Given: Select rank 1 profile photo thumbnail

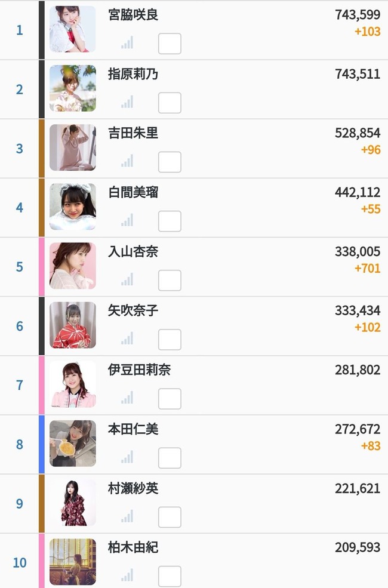Looking at the screenshot, I should [73, 29].
